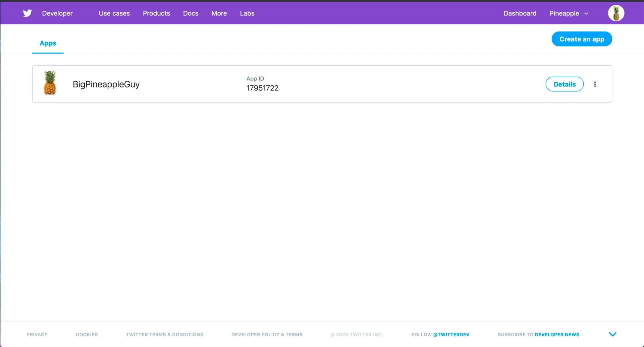
Task: Click the Create an app button
Action: [582, 39]
